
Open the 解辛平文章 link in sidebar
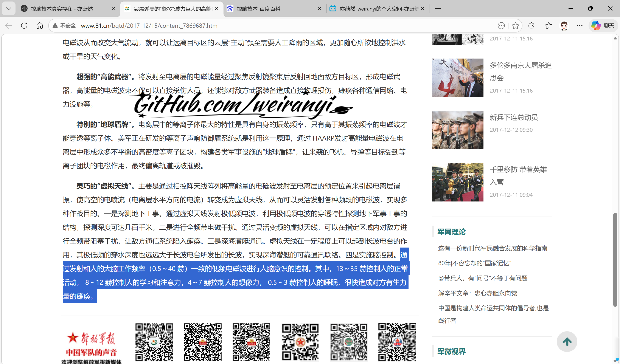point(477,293)
